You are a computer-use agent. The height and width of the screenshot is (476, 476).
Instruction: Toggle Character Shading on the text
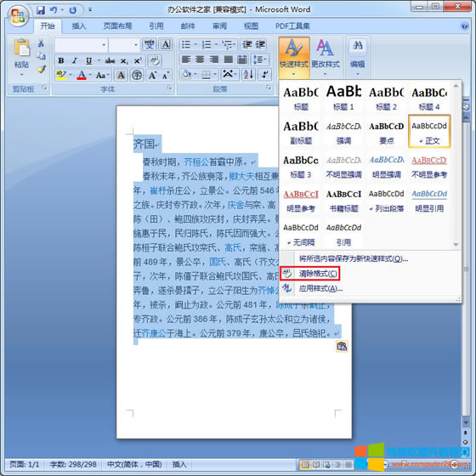[x=121, y=75]
